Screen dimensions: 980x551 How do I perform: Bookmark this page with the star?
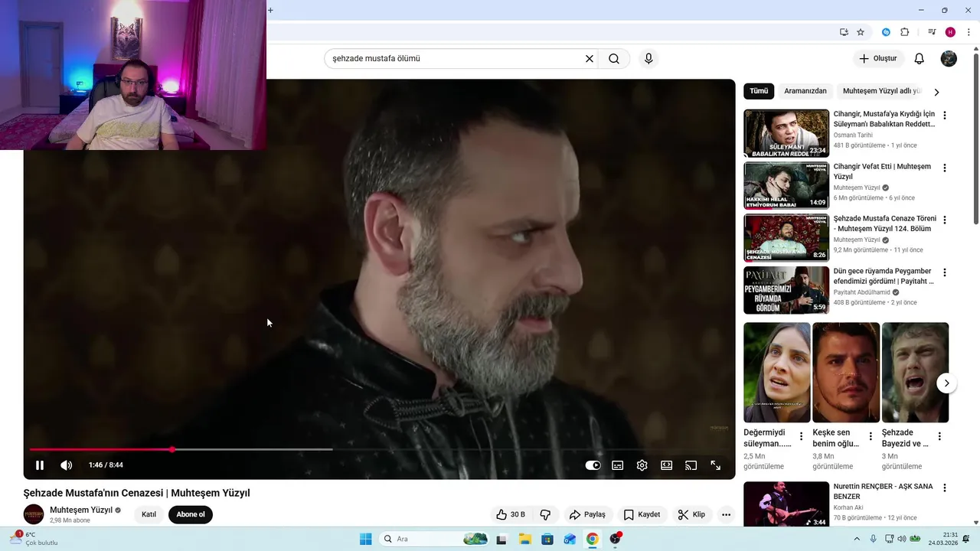pos(861,32)
